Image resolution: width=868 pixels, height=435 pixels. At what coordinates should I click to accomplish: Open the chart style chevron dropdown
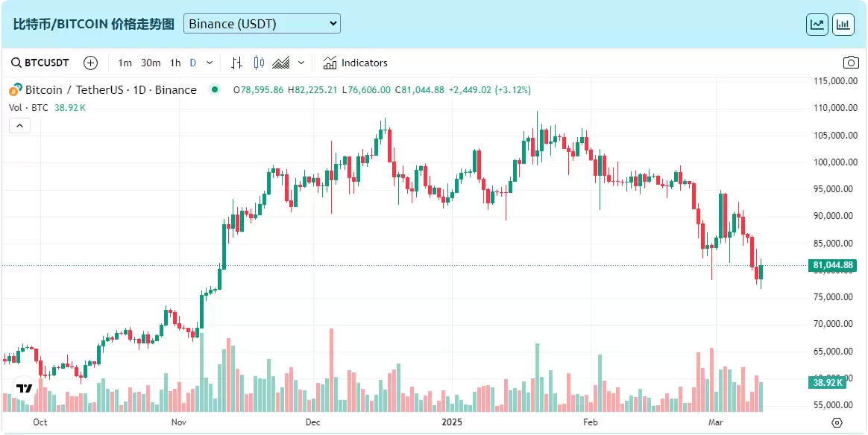[301, 63]
